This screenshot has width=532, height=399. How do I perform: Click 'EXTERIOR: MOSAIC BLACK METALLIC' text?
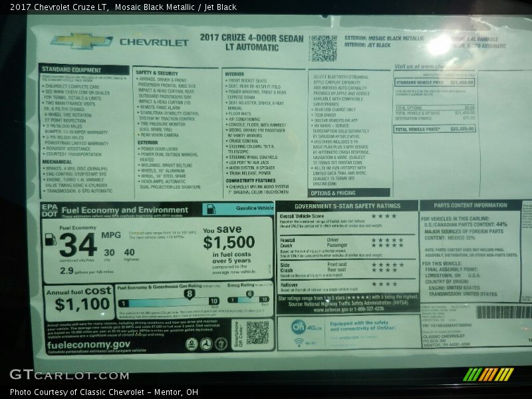click(x=384, y=39)
